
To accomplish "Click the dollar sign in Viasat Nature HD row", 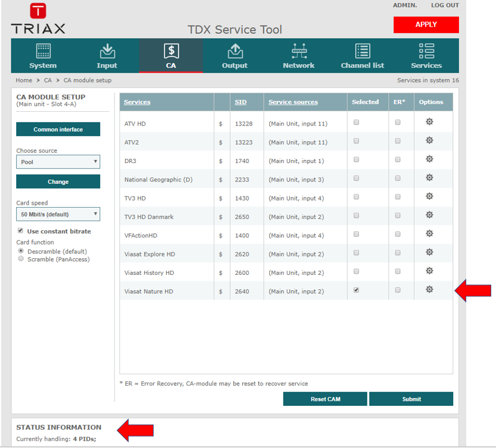I will [x=220, y=292].
